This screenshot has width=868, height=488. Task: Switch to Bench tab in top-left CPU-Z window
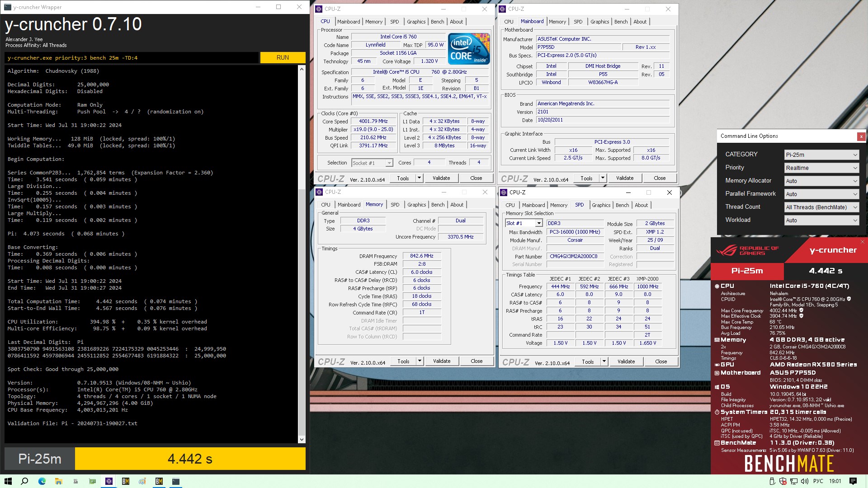(x=437, y=22)
